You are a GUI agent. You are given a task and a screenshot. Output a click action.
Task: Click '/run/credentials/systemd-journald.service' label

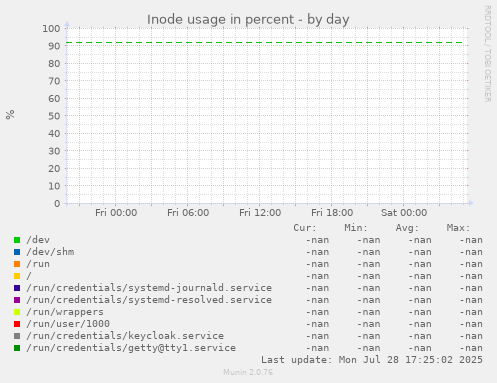(x=149, y=288)
